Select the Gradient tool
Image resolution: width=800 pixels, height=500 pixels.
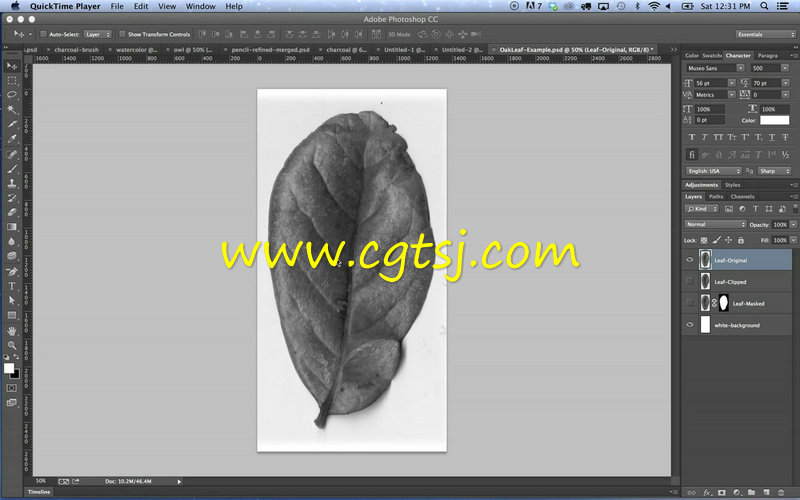12,227
